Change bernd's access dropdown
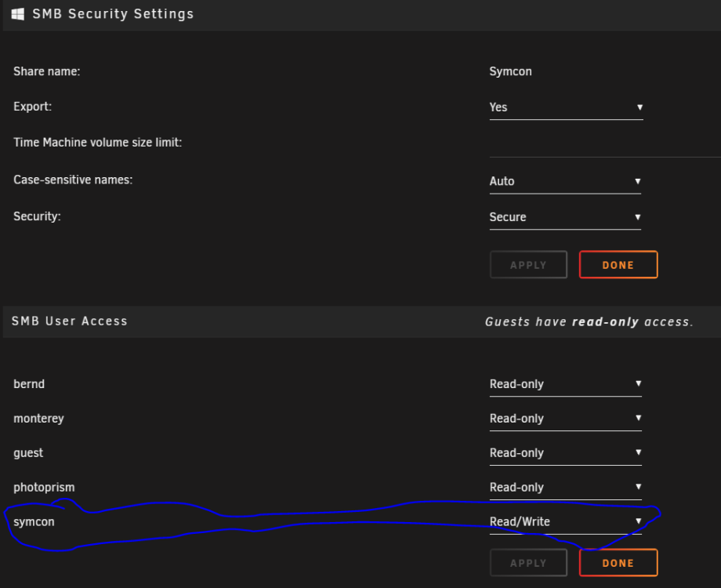The height and width of the screenshot is (588, 721). coord(565,384)
